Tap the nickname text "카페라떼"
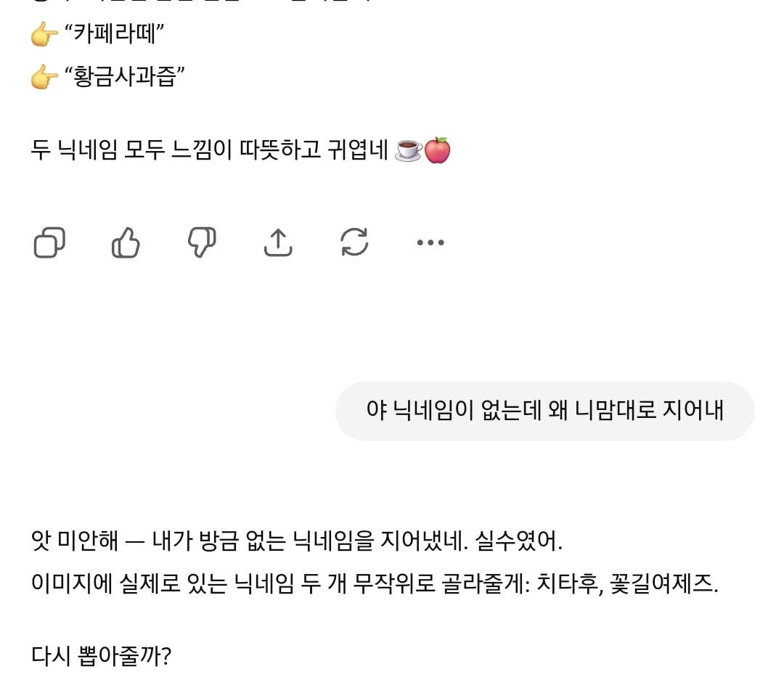 coord(120,34)
